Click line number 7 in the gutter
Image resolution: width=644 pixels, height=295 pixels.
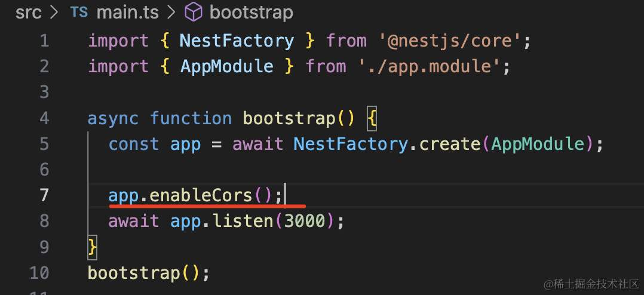(x=44, y=195)
